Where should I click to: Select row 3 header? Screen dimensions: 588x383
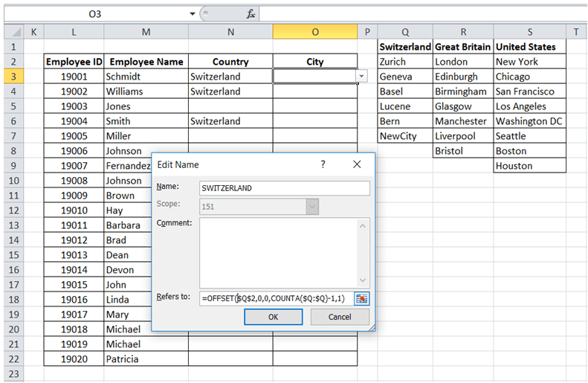point(14,77)
